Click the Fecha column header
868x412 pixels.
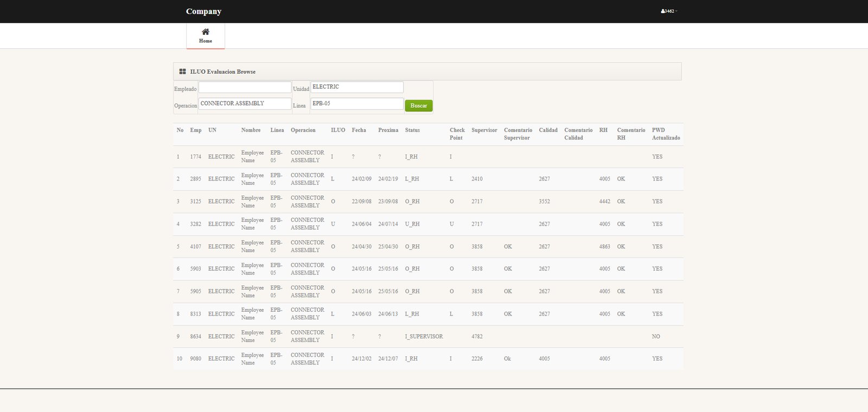(359, 130)
